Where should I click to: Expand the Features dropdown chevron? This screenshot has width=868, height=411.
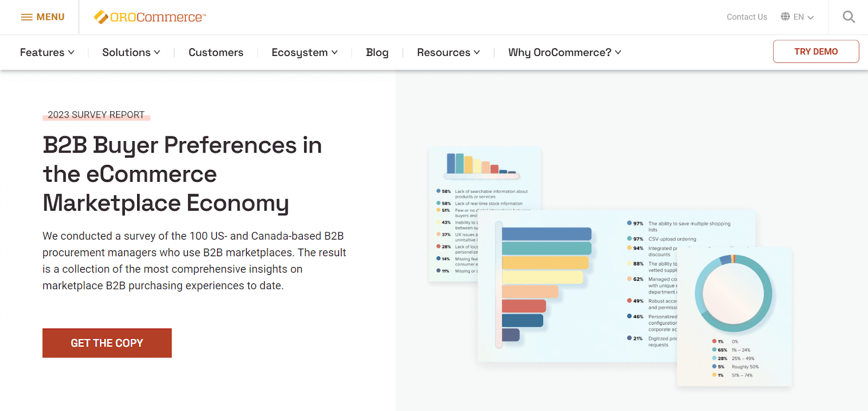(71, 52)
